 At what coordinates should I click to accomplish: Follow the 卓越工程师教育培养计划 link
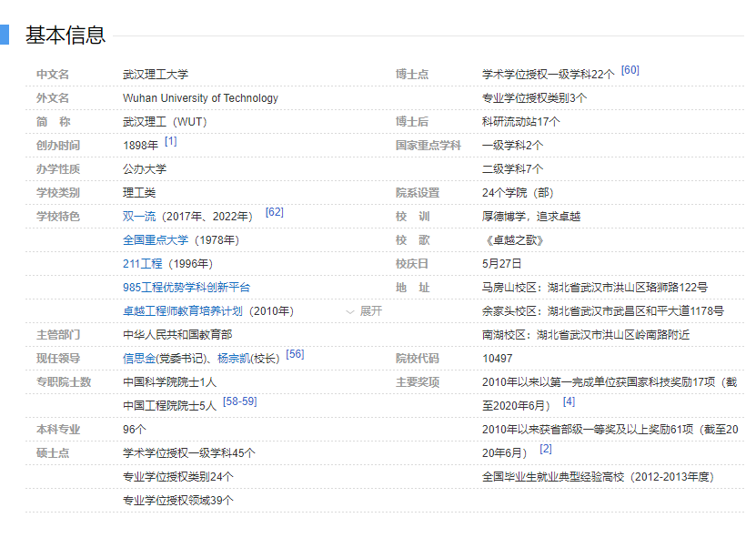[x=185, y=311]
